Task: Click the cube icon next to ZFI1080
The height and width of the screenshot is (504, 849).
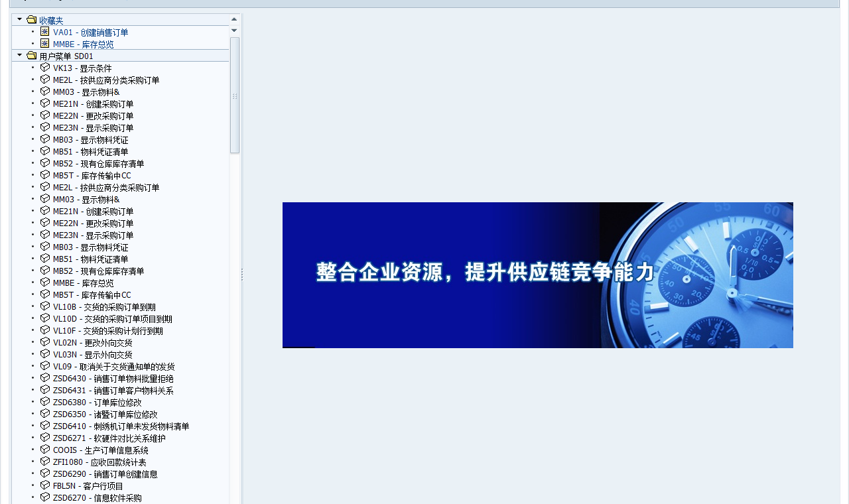Action: coord(44,462)
